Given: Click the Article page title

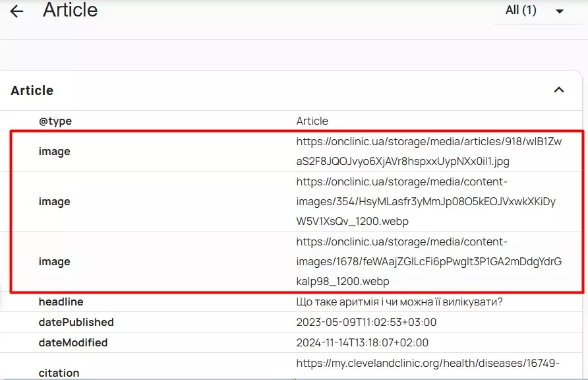Looking at the screenshot, I should pyautogui.click(x=70, y=10).
